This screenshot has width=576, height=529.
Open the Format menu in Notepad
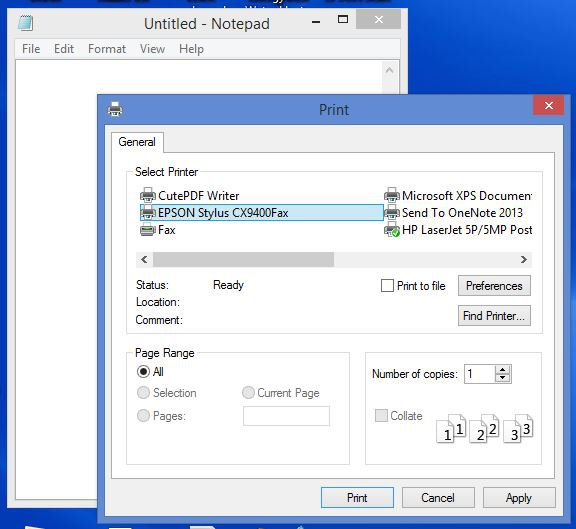pyautogui.click(x=107, y=48)
